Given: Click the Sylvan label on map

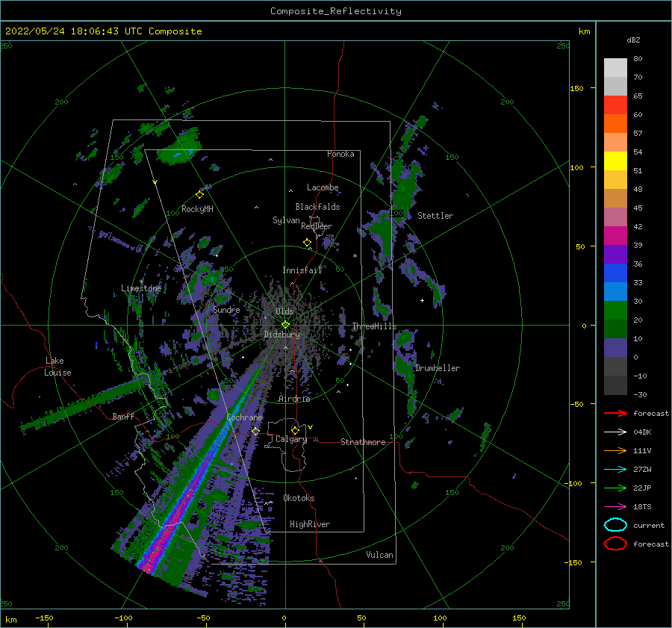Looking at the screenshot, I should (x=286, y=220).
